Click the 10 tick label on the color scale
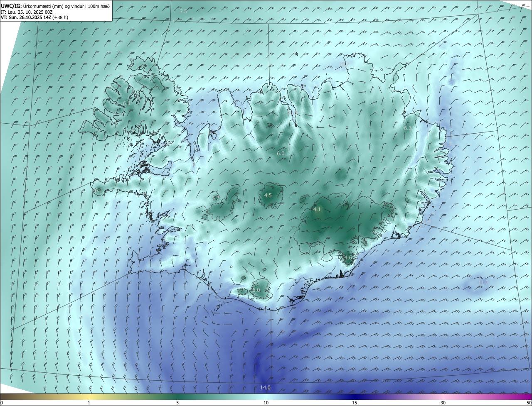Image resolution: width=532 pixels, height=406 pixels. coord(266,403)
